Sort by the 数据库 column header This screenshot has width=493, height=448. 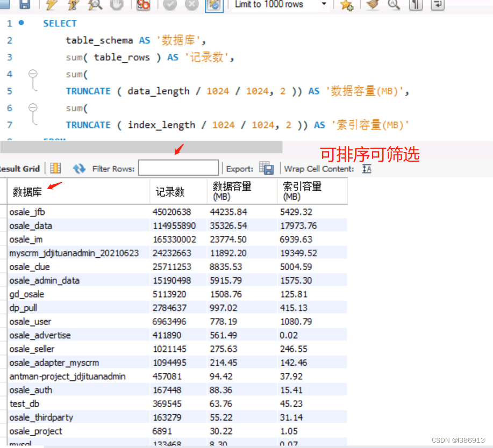click(78, 191)
